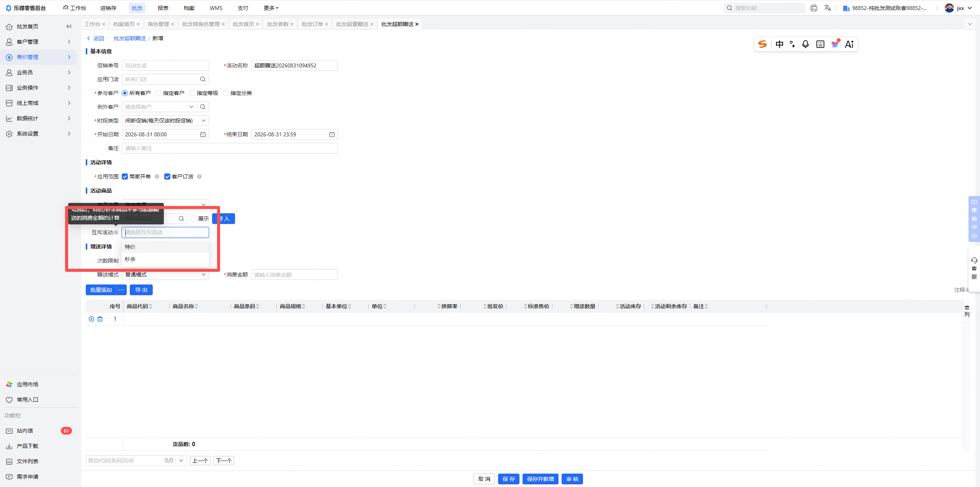Collapse the left sidebar menu icon
The image size is (980, 487).
coord(69,26)
